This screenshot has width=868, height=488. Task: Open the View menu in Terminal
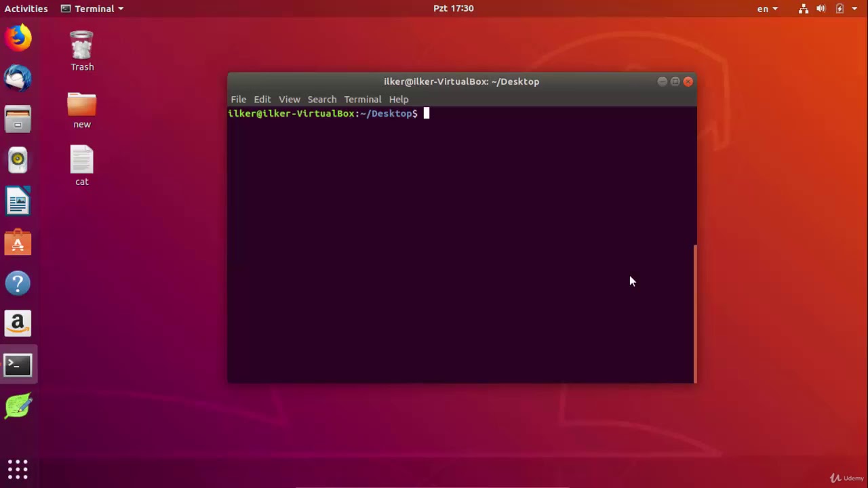click(x=290, y=99)
